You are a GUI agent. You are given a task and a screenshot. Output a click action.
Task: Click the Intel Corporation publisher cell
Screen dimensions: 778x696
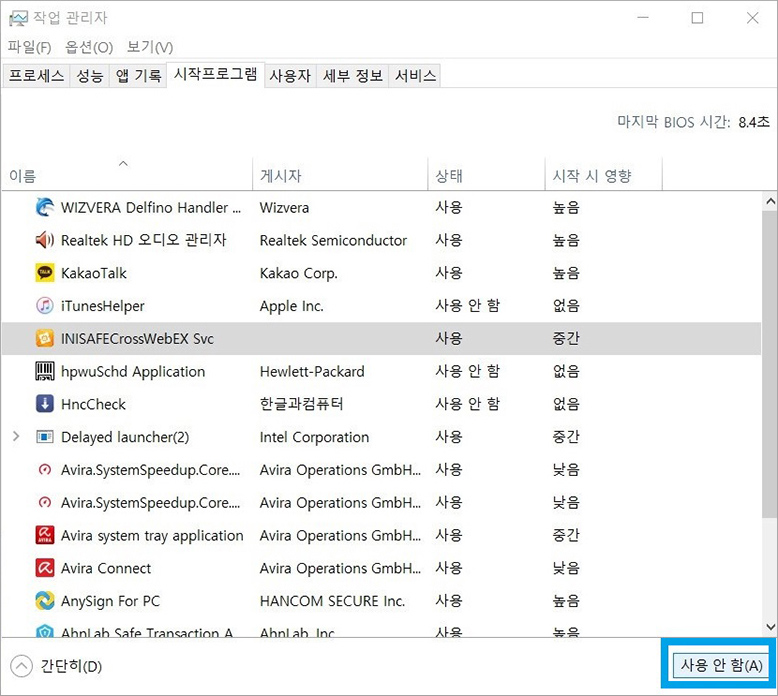point(315,437)
